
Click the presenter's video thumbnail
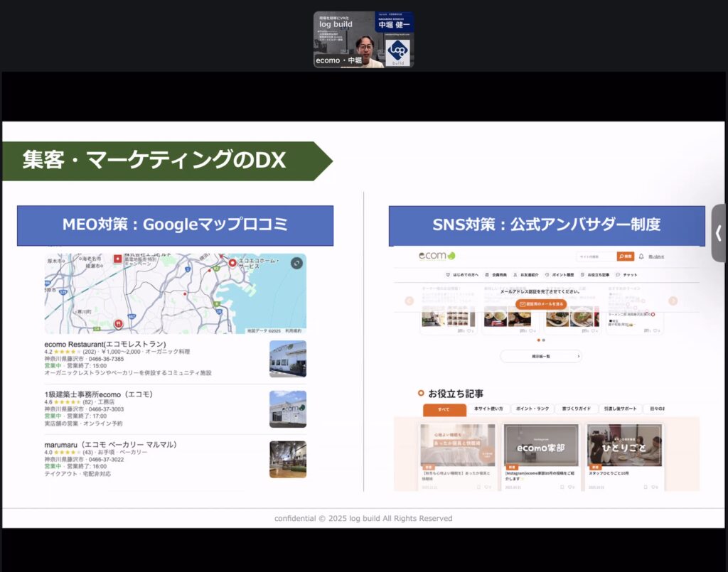click(x=364, y=40)
